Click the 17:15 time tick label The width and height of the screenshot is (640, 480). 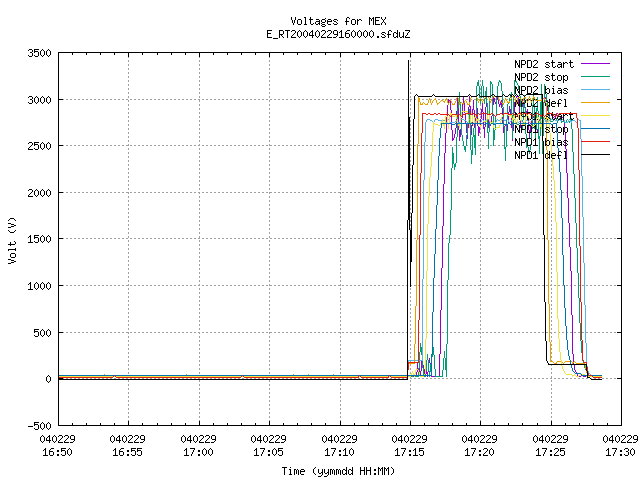[x=409, y=452]
